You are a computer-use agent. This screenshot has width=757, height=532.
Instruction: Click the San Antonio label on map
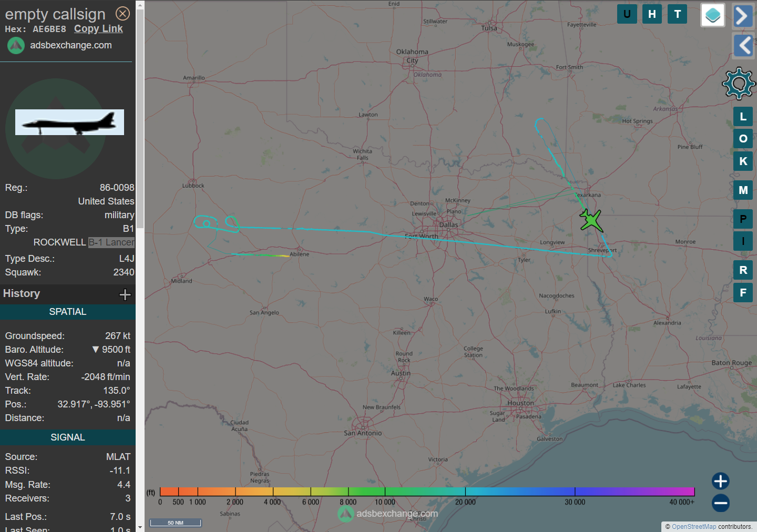[x=363, y=433]
